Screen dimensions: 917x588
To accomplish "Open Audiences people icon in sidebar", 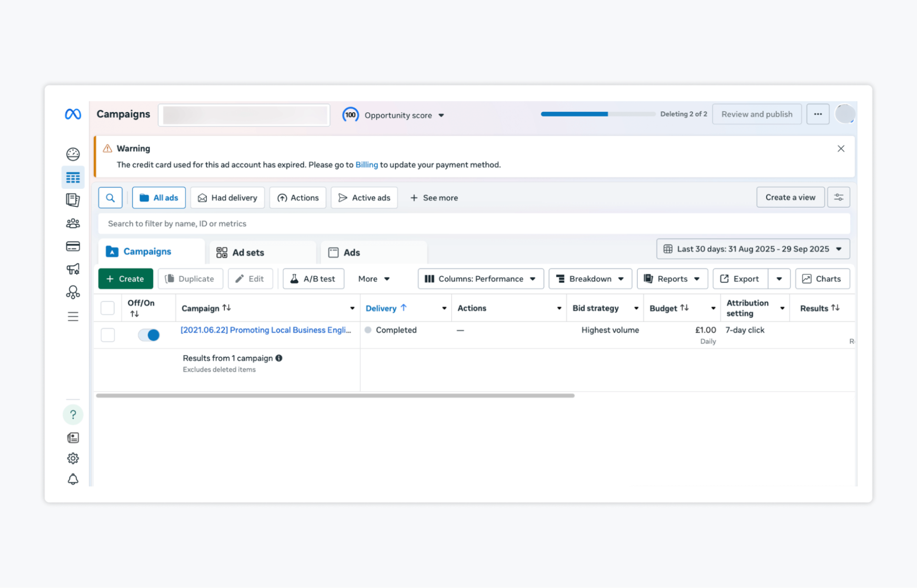I will coord(73,223).
